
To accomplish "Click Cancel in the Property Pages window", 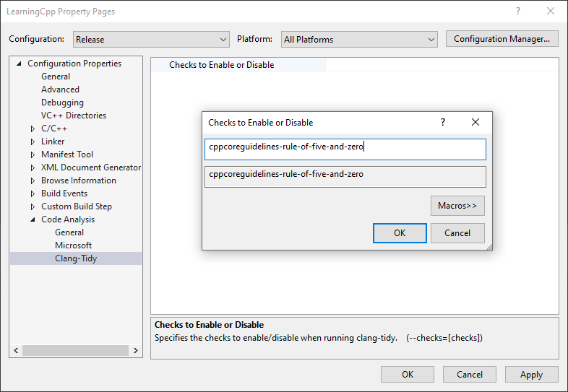I will [470, 374].
